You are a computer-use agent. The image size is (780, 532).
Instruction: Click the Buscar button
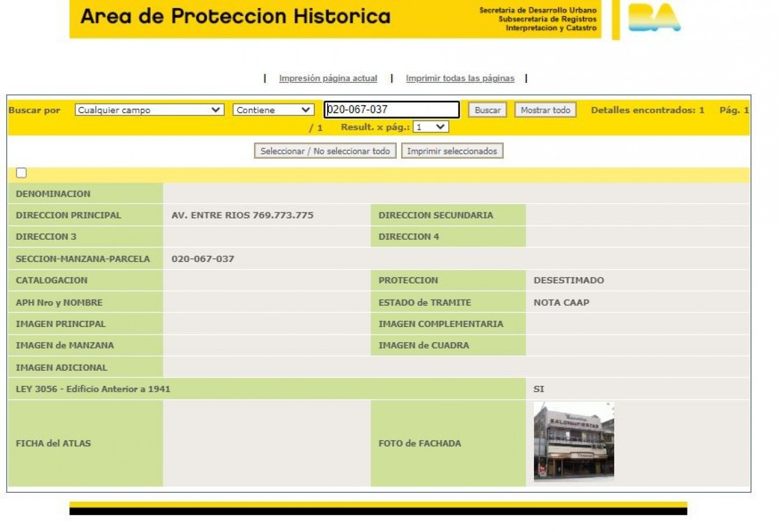487,110
